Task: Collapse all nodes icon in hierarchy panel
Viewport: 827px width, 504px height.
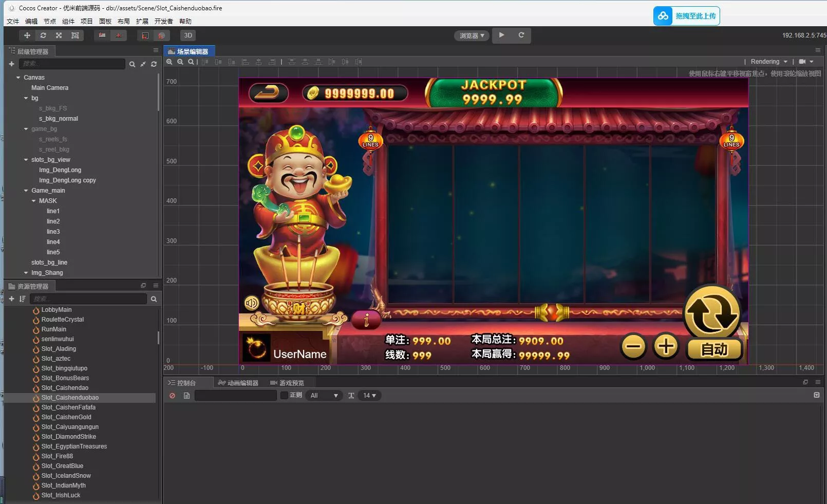Action: pyautogui.click(x=143, y=64)
